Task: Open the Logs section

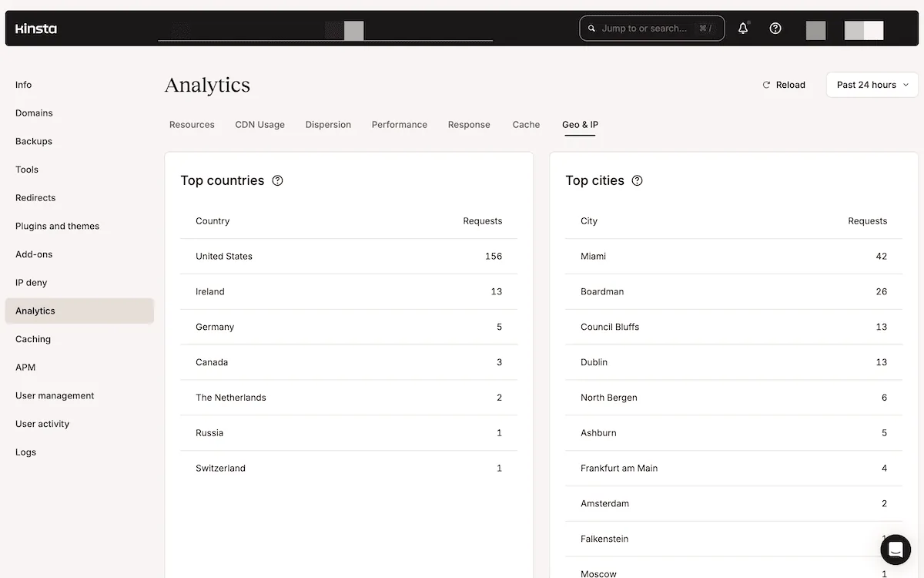Action: click(25, 452)
